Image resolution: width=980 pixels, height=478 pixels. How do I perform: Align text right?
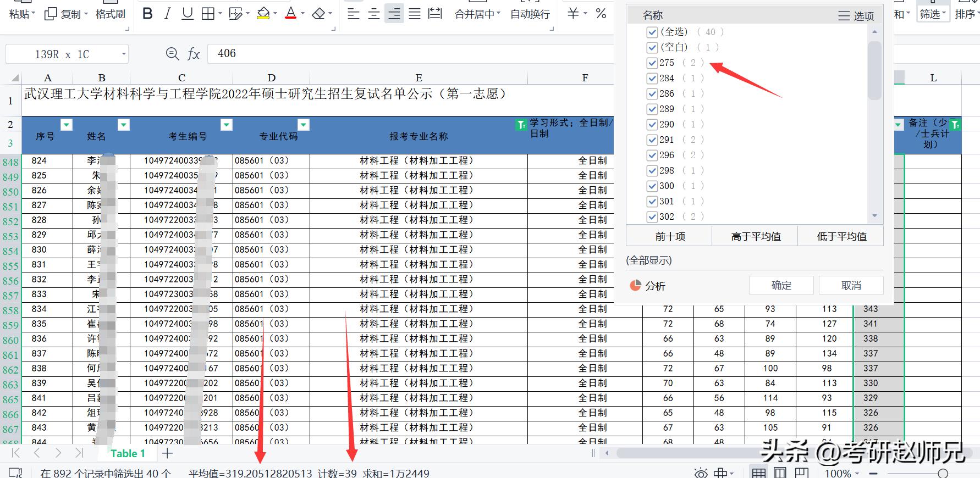(394, 14)
